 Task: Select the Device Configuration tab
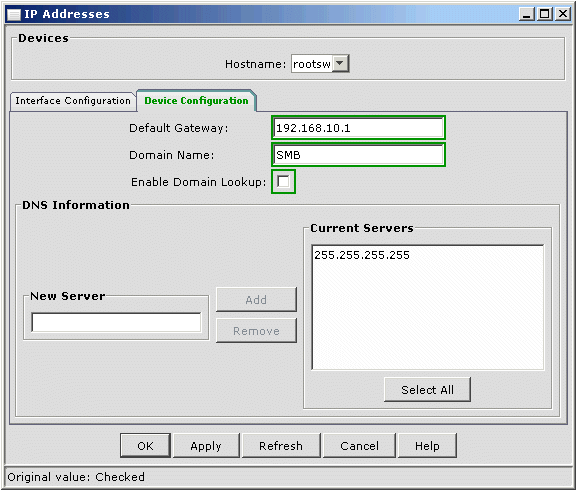coord(196,101)
